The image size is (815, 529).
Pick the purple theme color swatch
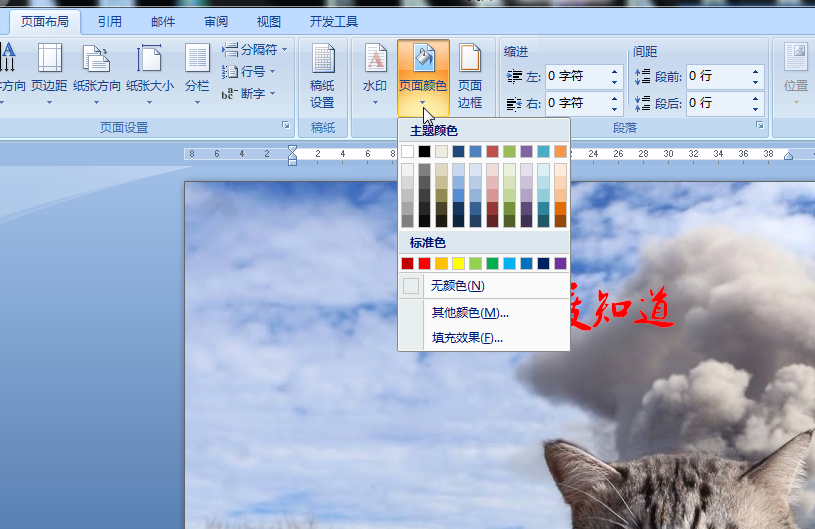point(527,151)
